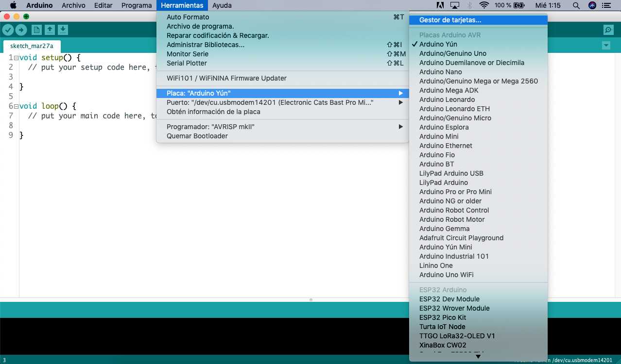The width and height of the screenshot is (621, 364).
Task: Choose Quemar Bootloader menu item
Action: (x=282, y=136)
